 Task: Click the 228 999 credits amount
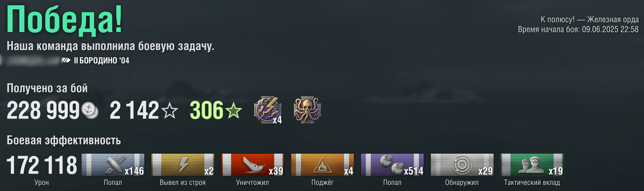[x=43, y=110]
